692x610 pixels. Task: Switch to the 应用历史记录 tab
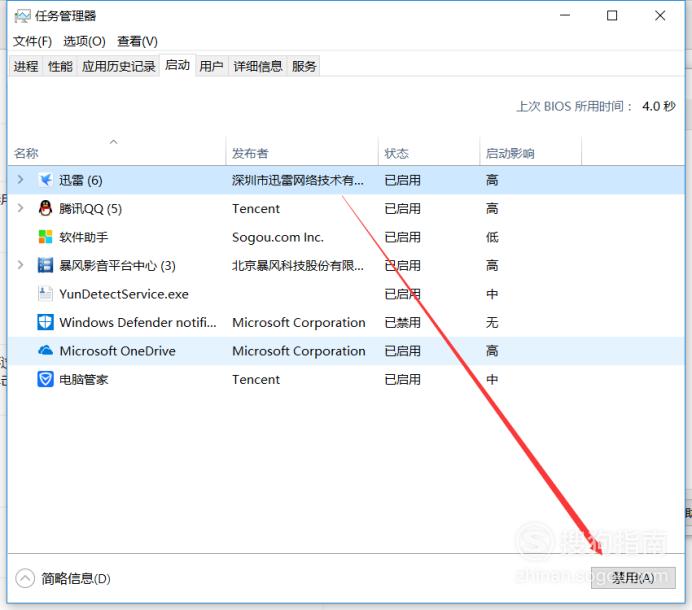coord(118,66)
